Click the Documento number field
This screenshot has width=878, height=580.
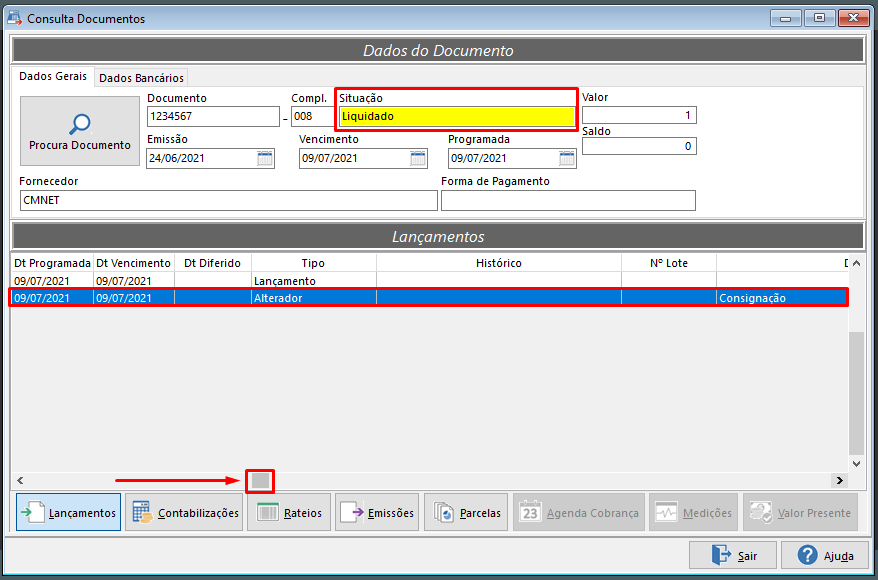(213, 116)
